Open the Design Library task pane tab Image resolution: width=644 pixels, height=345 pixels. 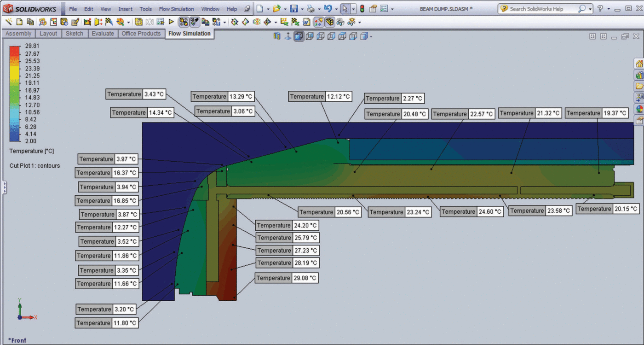pyautogui.click(x=639, y=75)
